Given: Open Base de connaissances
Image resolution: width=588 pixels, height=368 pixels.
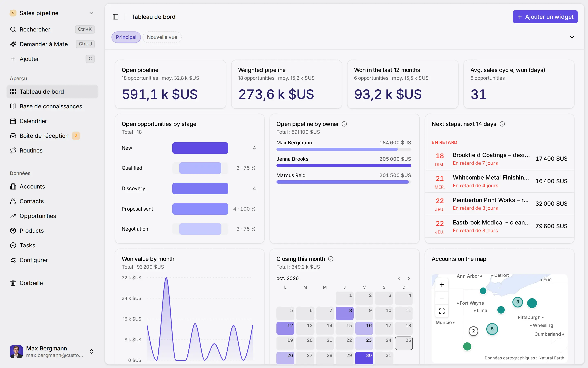Looking at the screenshot, I should pyautogui.click(x=52, y=106).
